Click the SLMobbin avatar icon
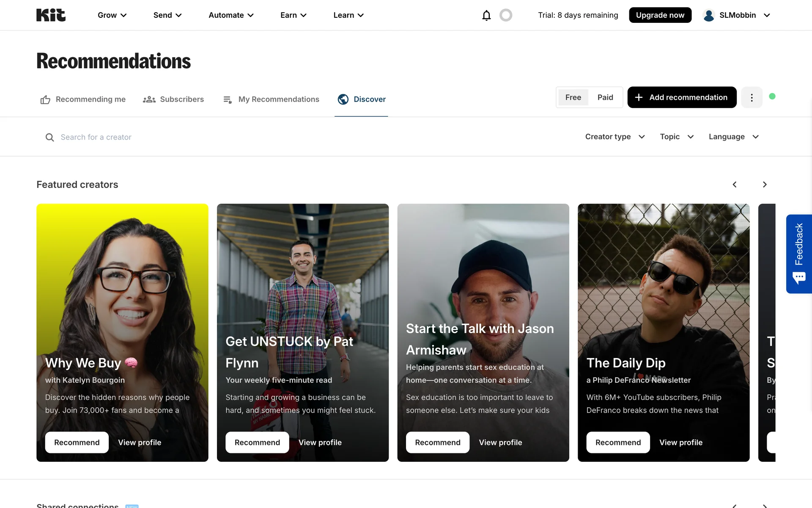This screenshot has height=508, width=812. tap(709, 15)
